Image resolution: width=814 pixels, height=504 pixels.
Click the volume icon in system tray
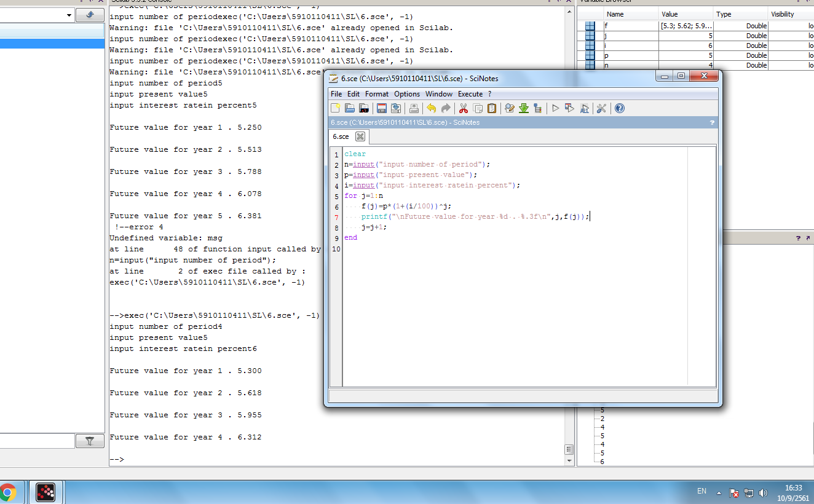click(x=763, y=492)
